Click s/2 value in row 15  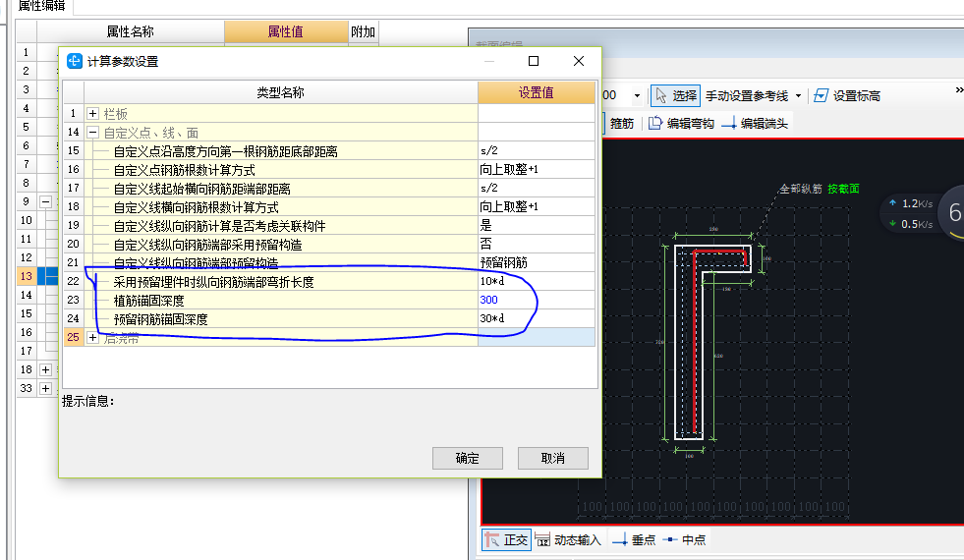click(537, 150)
